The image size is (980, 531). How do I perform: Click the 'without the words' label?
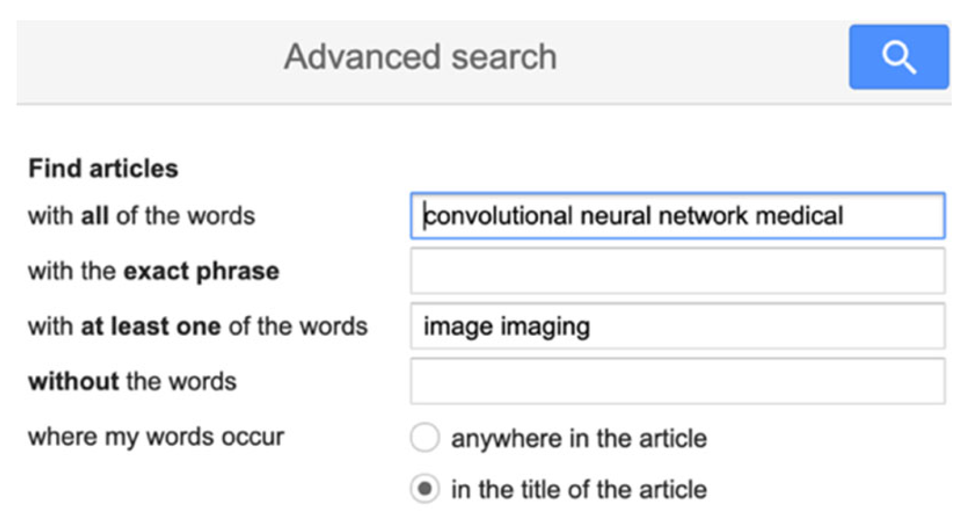click(132, 381)
